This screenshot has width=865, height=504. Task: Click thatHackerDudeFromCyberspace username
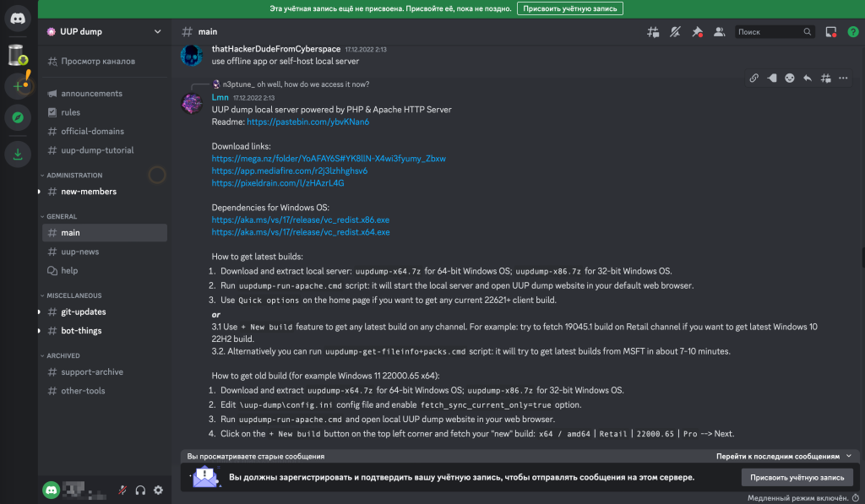click(276, 49)
